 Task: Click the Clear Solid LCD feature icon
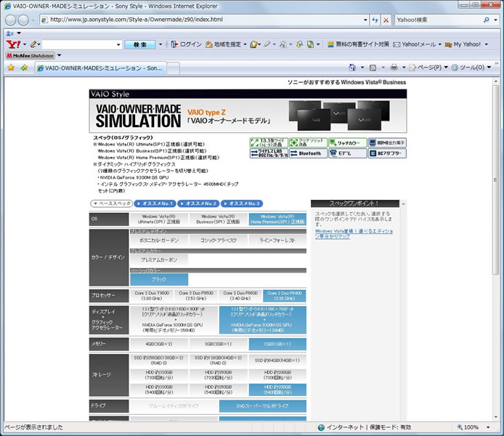[308, 142]
